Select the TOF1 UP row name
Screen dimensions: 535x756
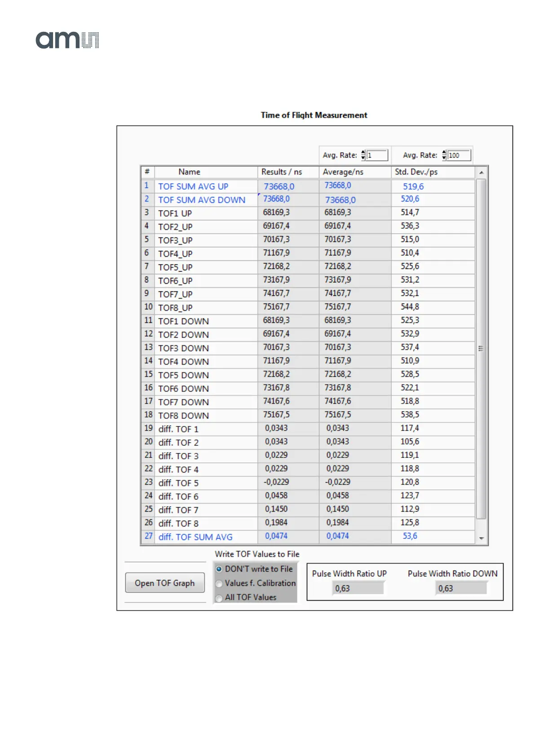click(x=175, y=213)
